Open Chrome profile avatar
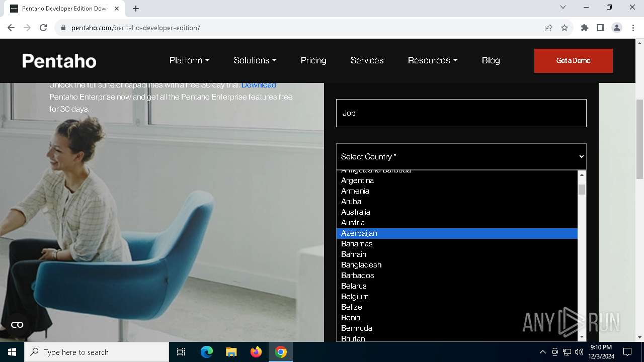 click(617, 28)
